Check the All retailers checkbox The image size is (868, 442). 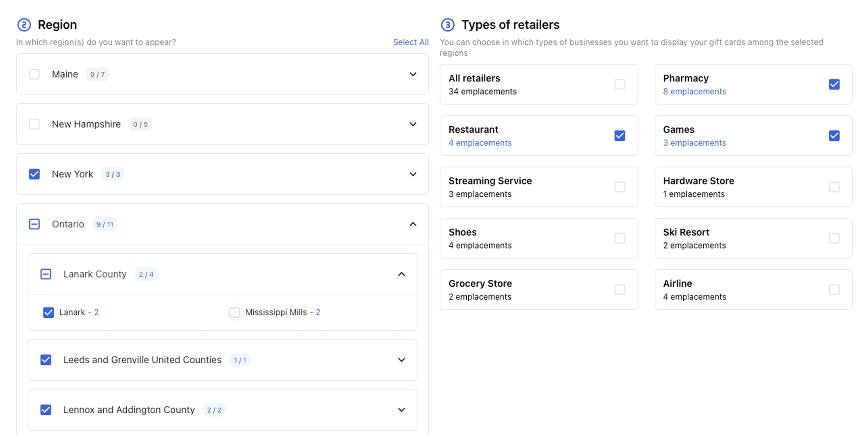(x=620, y=84)
